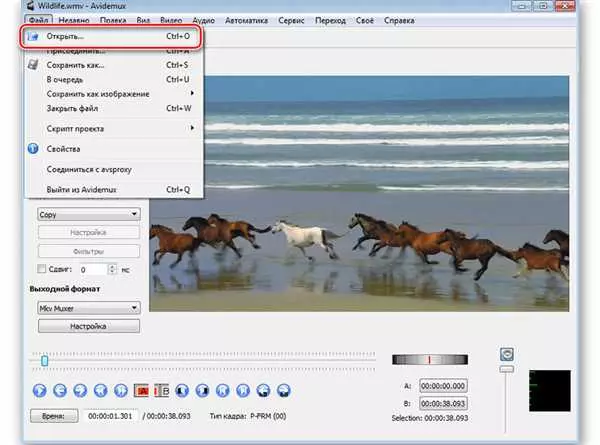Go to the last frame of the video
The height and width of the screenshot is (445, 600).
(x=243, y=391)
